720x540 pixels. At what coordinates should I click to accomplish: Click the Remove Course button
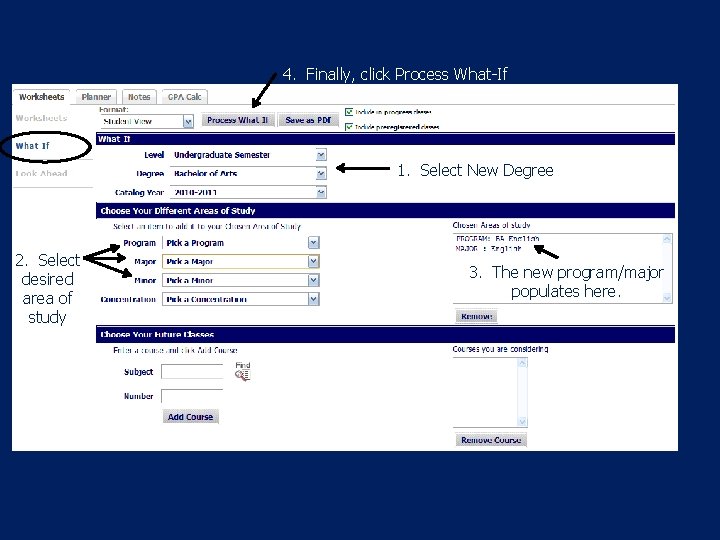(x=491, y=440)
